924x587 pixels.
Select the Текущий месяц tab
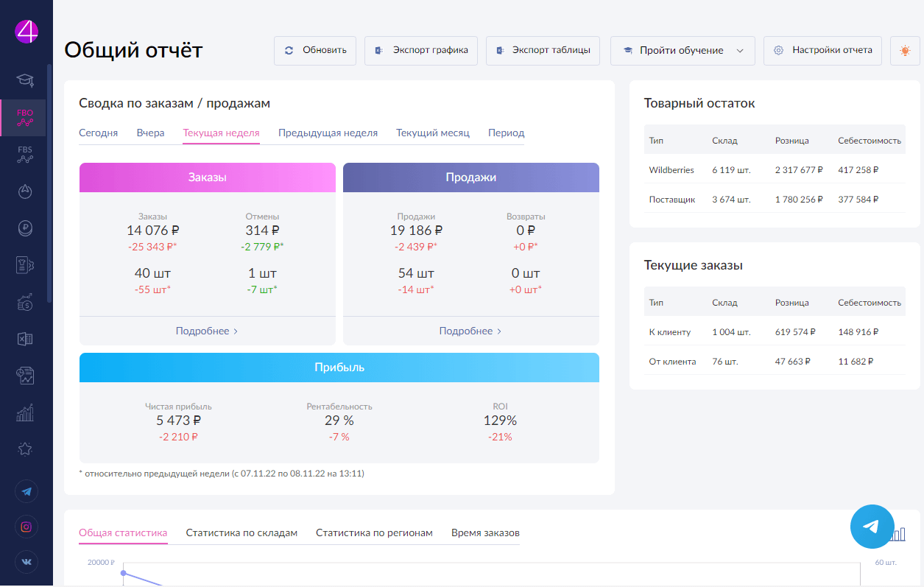(x=432, y=133)
